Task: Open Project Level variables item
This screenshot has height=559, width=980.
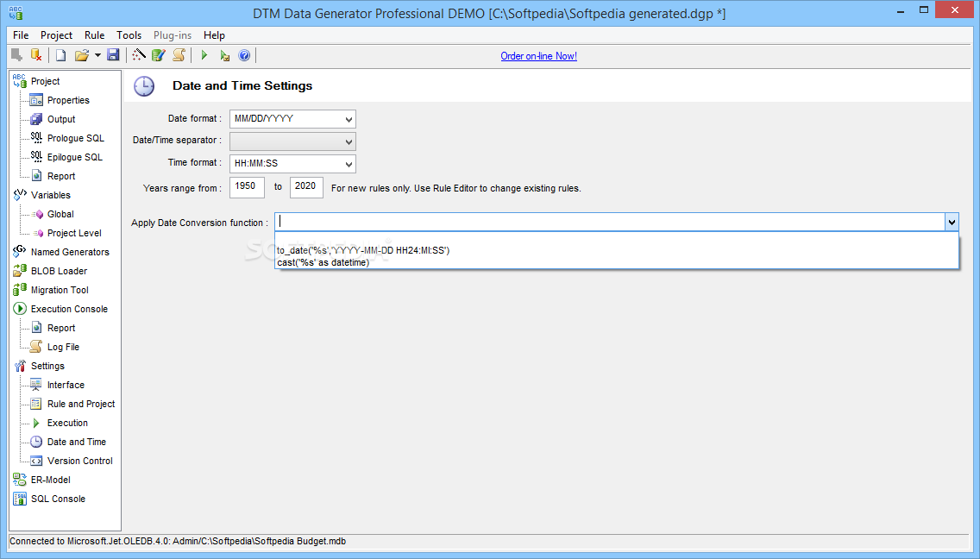Action: click(x=74, y=233)
